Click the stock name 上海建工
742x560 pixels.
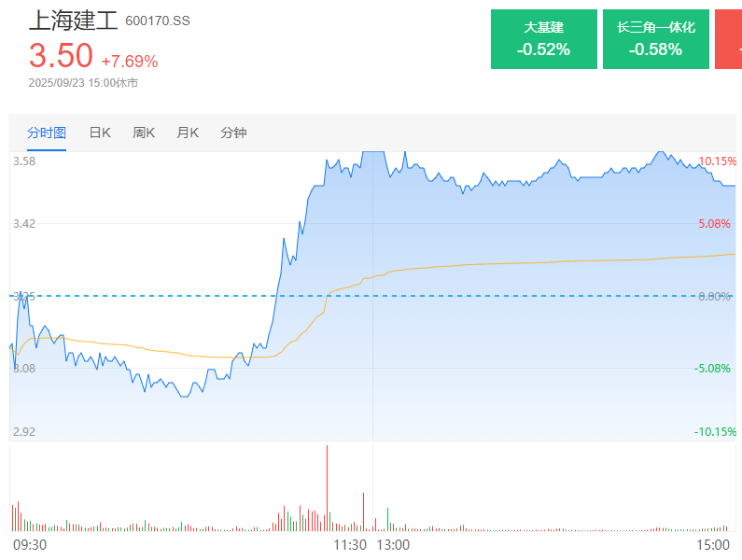coord(73,20)
